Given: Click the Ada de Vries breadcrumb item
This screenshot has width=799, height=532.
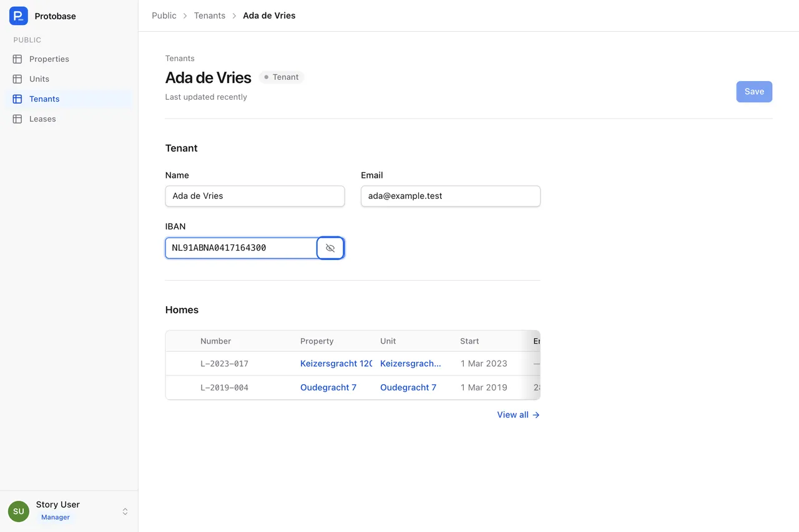Looking at the screenshot, I should (269, 16).
